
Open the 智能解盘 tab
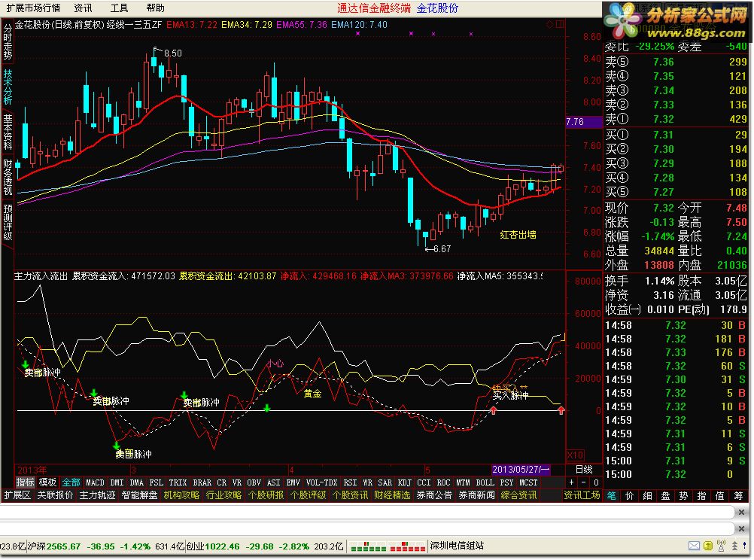click(139, 495)
